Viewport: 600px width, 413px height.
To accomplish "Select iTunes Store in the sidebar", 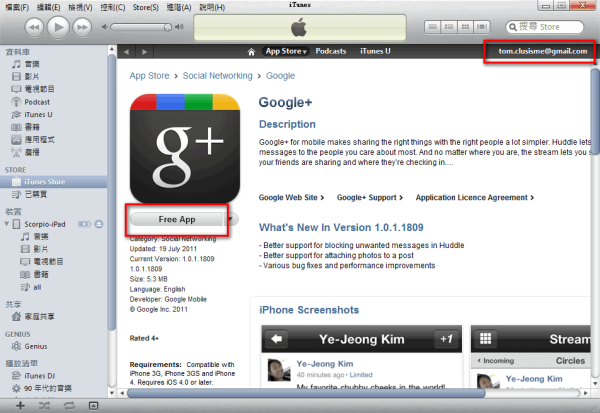I will tap(53, 182).
